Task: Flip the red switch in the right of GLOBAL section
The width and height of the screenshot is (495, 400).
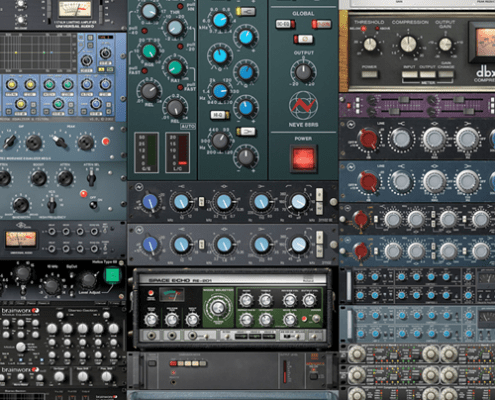Action: 321,24
